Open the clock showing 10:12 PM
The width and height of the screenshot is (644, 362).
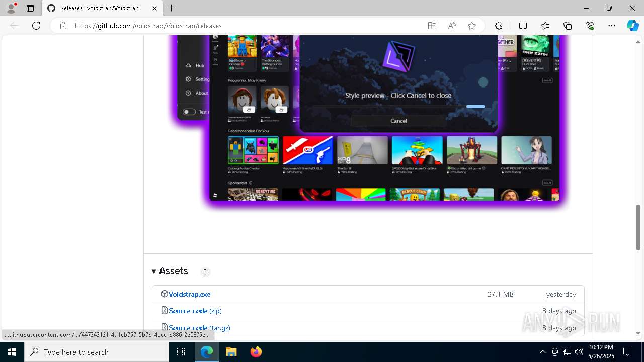pyautogui.click(x=601, y=352)
